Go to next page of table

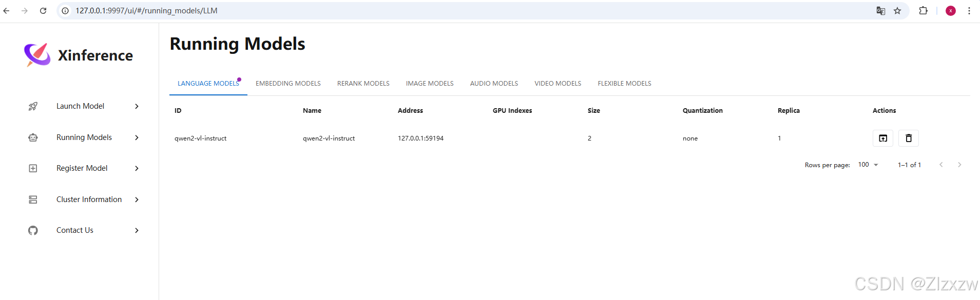point(959,165)
